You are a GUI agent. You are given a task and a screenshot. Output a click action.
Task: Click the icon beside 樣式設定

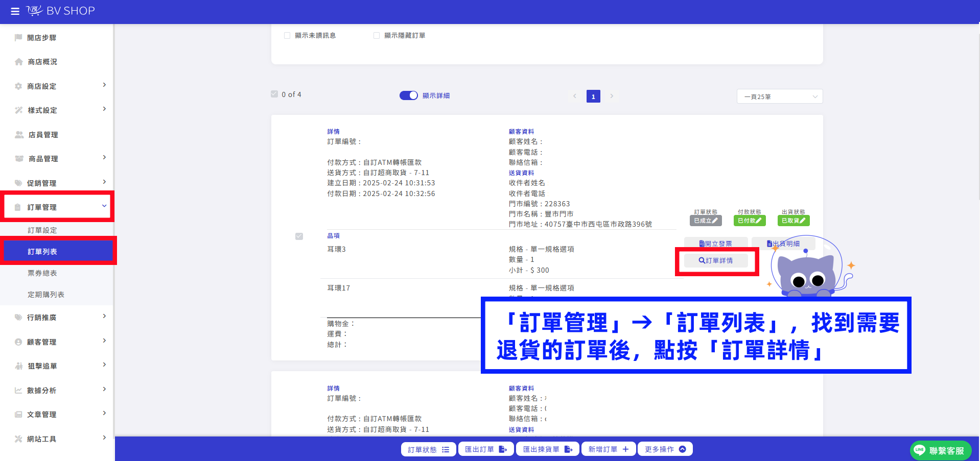point(19,110)
